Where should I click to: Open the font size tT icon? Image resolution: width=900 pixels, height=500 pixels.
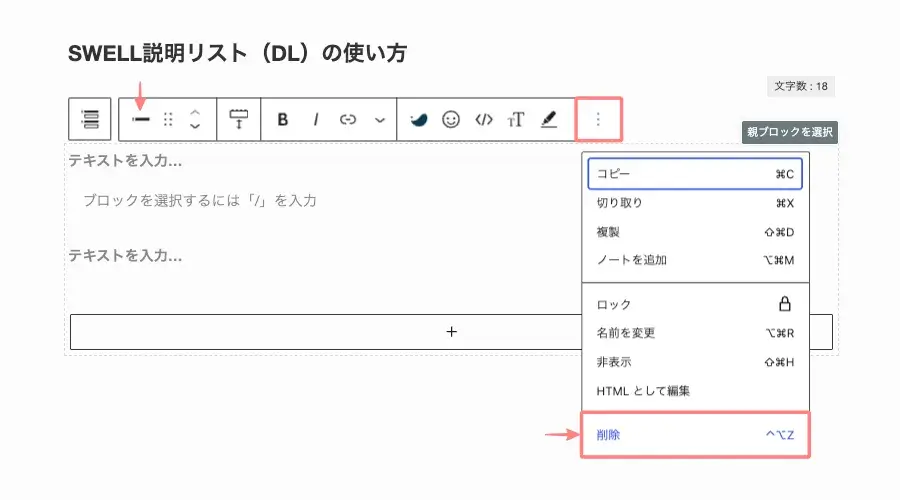516,119
